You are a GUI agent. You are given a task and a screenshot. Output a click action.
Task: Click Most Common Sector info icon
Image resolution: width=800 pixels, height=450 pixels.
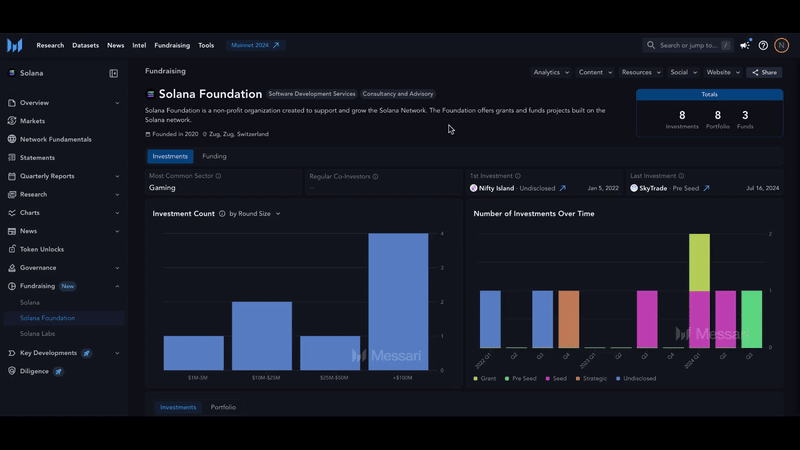[218, 176]
